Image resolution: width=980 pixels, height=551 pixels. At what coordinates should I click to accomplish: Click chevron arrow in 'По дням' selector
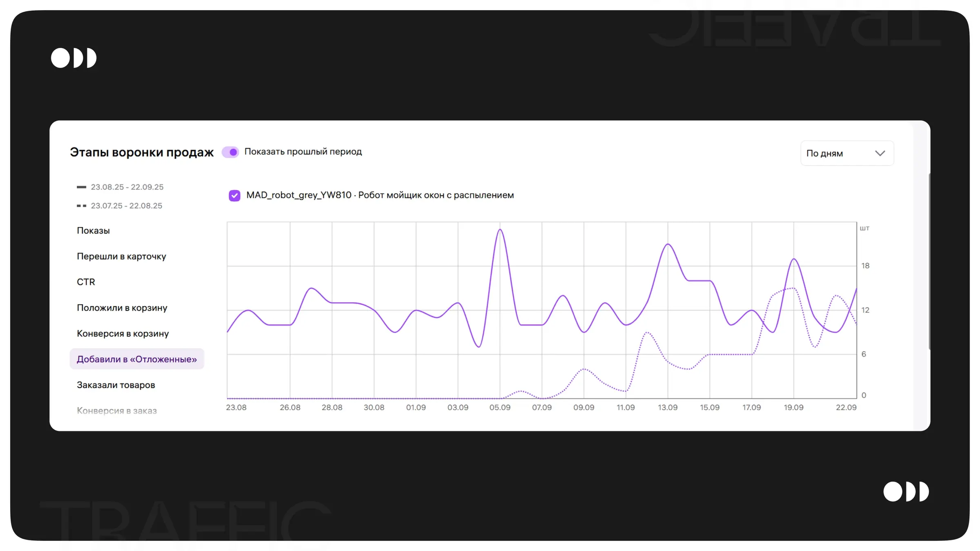(880, 153)
